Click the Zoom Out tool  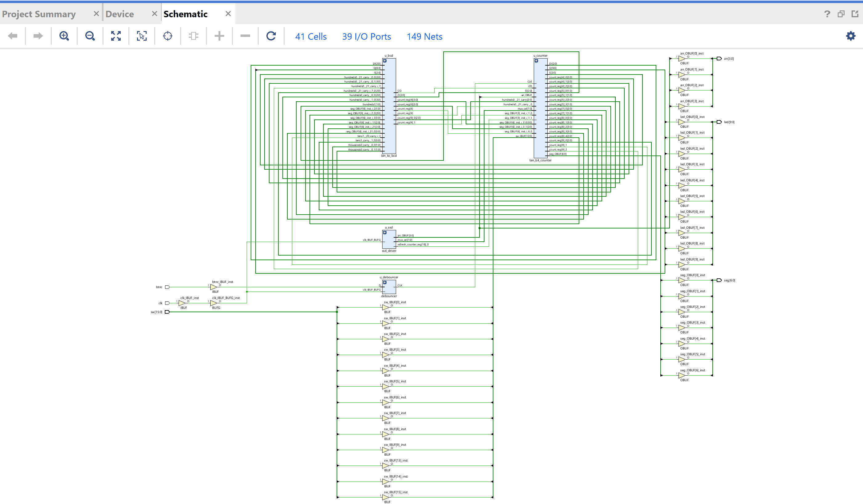(x=90, y=36)
